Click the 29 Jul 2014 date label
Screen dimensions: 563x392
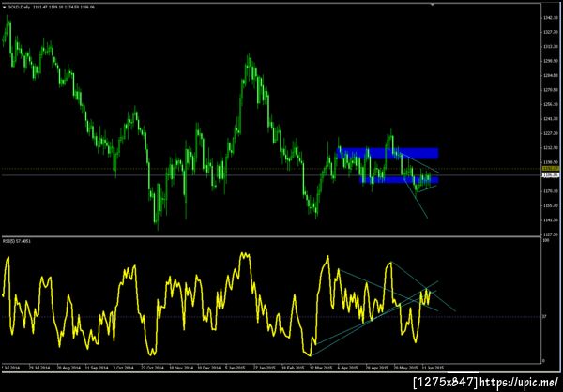tap(39, 369)
